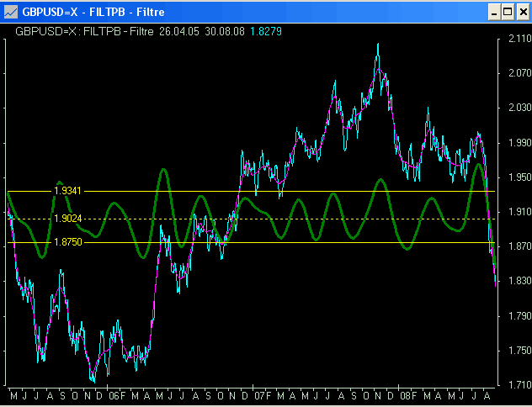Select the 1.8750 lower level label

(x=68, y=242)
